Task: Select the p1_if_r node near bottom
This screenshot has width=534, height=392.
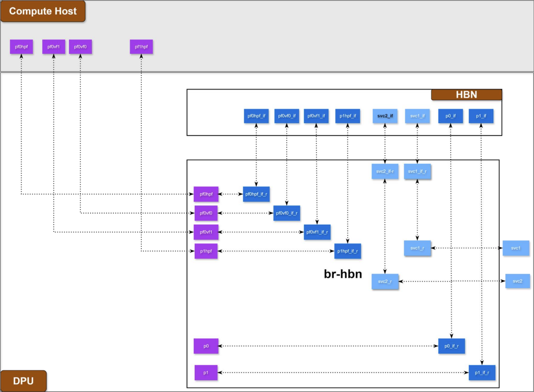Action: [482, 372]
